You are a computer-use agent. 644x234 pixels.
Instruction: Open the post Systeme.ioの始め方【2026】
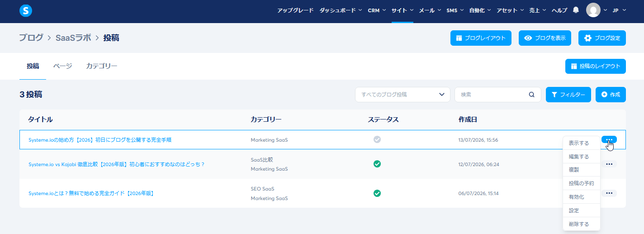click(100, 140)
